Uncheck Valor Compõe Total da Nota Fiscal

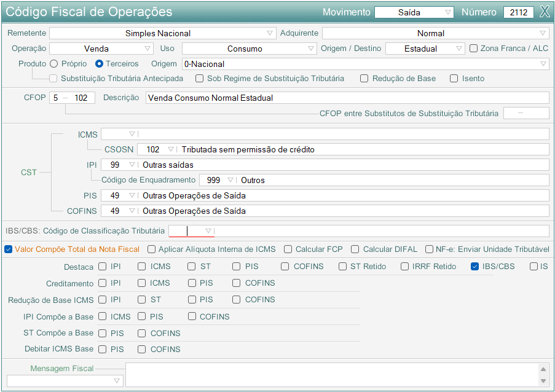point(8,249)
